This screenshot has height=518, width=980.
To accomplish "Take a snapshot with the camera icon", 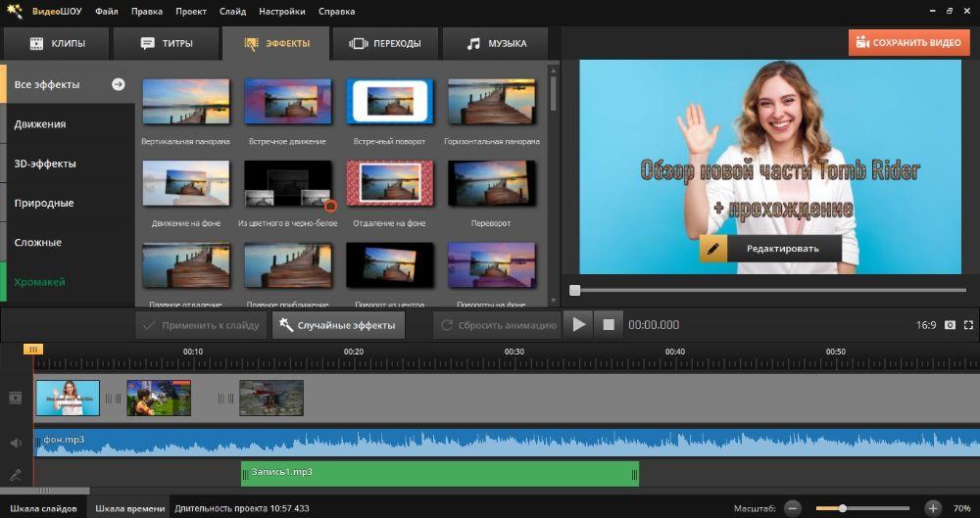I will (950, 325).
